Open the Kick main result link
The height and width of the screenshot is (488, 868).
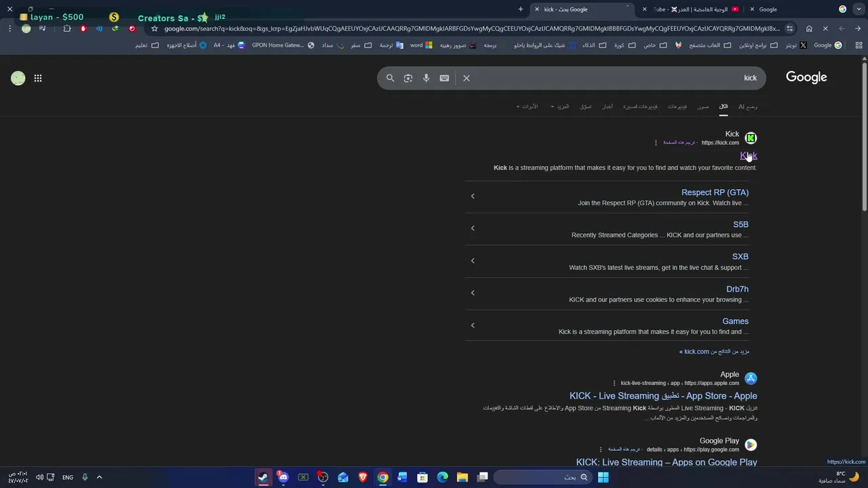click(748, 156)
